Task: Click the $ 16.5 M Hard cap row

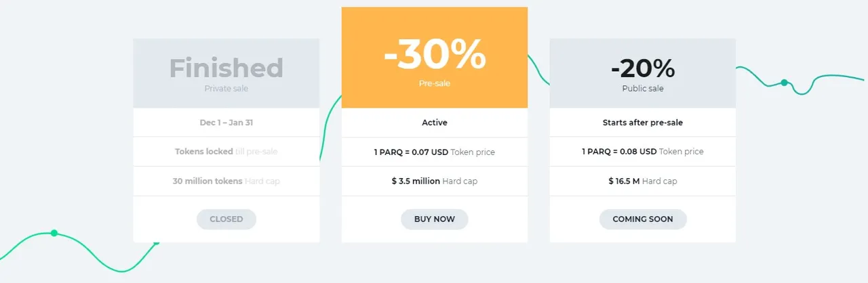Action: point(643,181)
